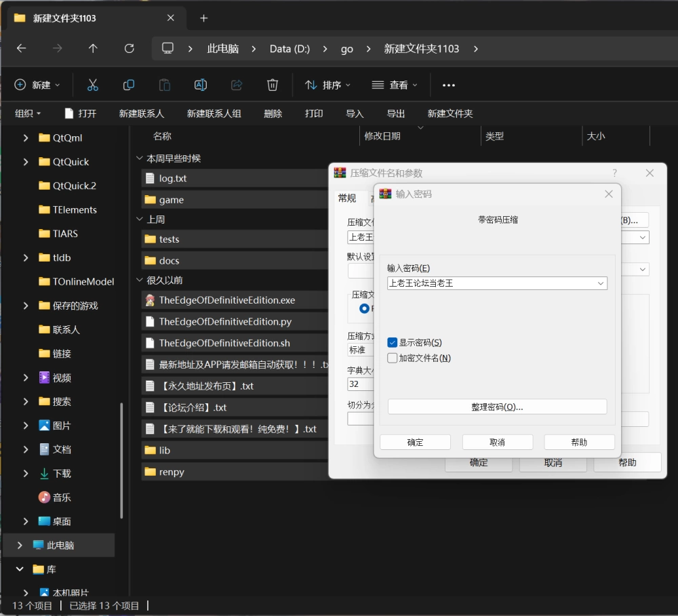Click the sidebar vertical scrollbar

[121, 460]
